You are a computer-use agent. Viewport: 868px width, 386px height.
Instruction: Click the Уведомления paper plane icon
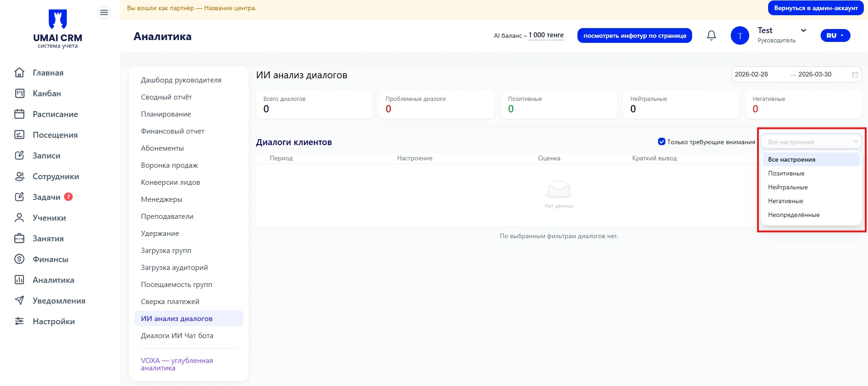[x=19, y=301]
